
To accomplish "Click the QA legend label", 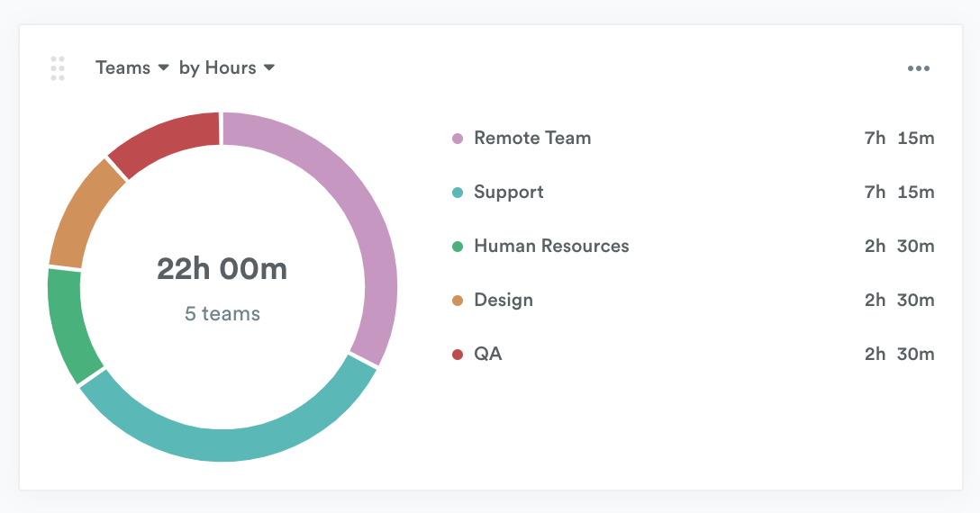I will [488, 355].
